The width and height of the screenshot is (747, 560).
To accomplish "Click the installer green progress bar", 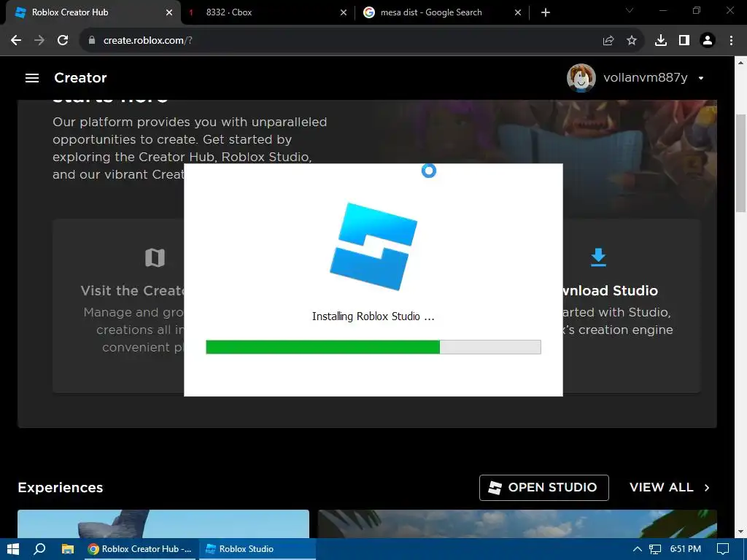I will tap(322, 347).
